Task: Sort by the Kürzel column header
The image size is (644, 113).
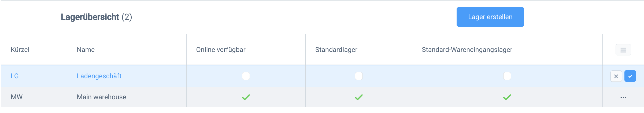Action: coord(20,50)
